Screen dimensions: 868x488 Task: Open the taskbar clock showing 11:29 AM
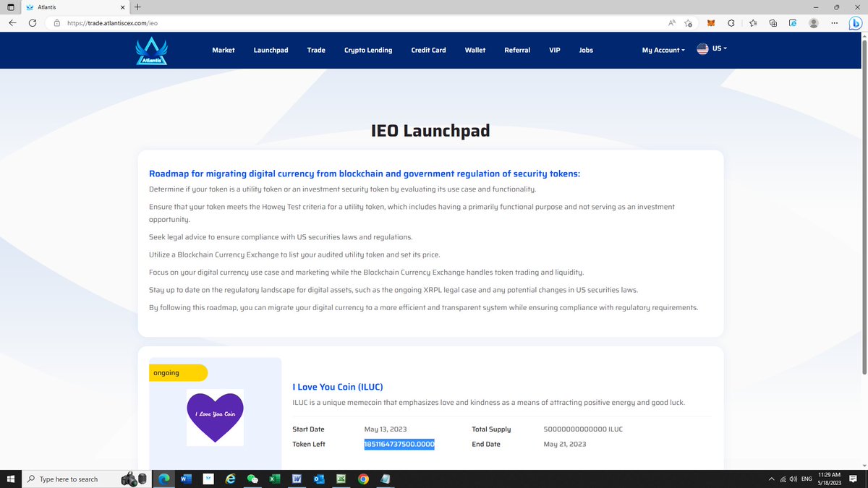[830, 479]
